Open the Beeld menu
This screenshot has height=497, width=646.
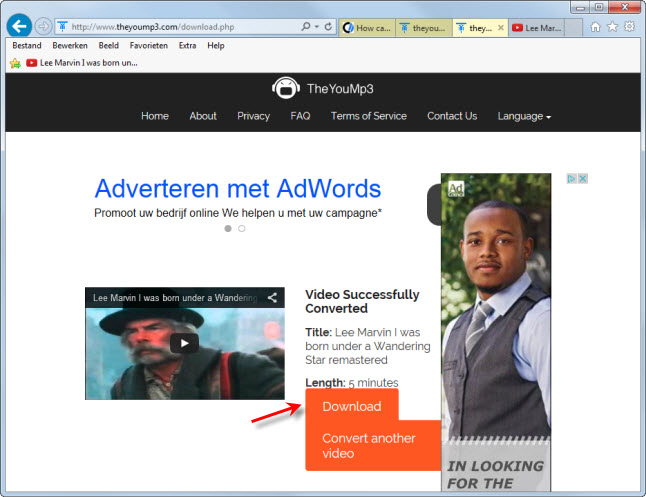pyautogui.click(x=108, y=45)
